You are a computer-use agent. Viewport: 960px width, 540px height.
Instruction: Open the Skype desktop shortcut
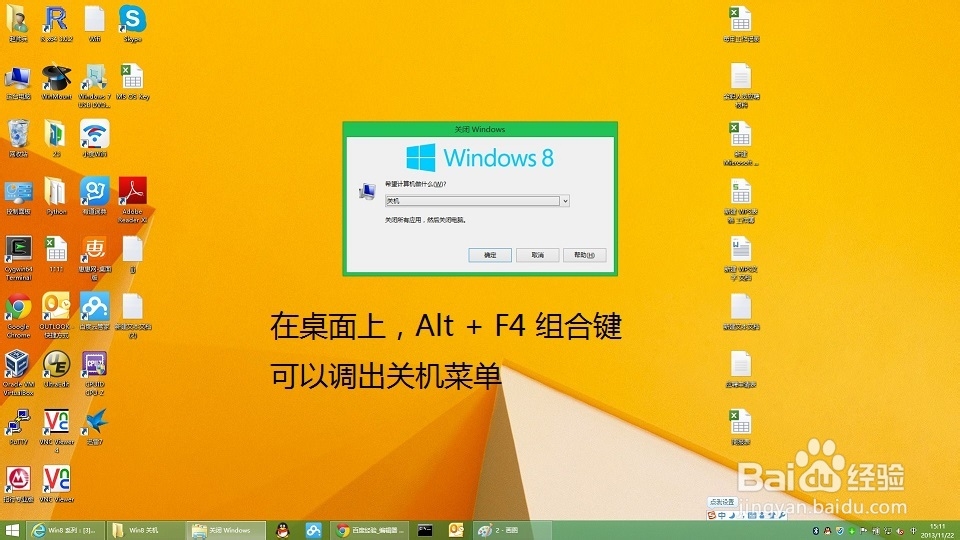point(132,23)
